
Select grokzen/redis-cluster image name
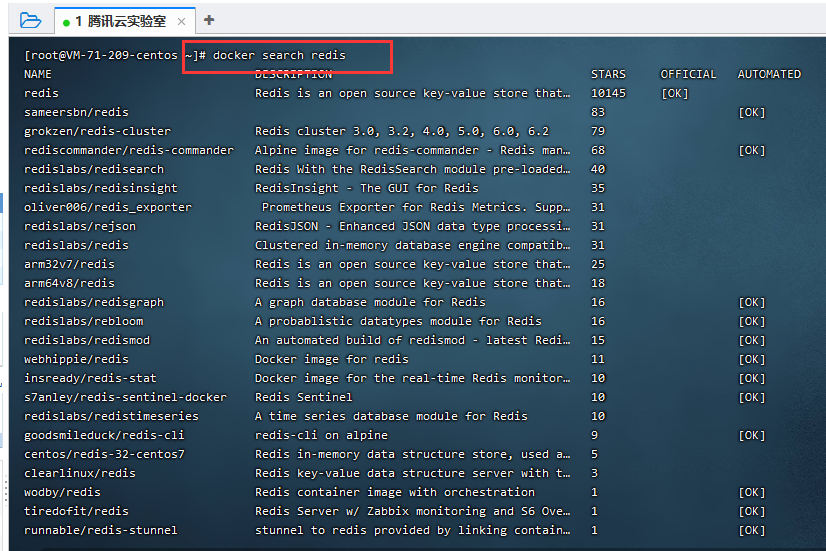97,131
